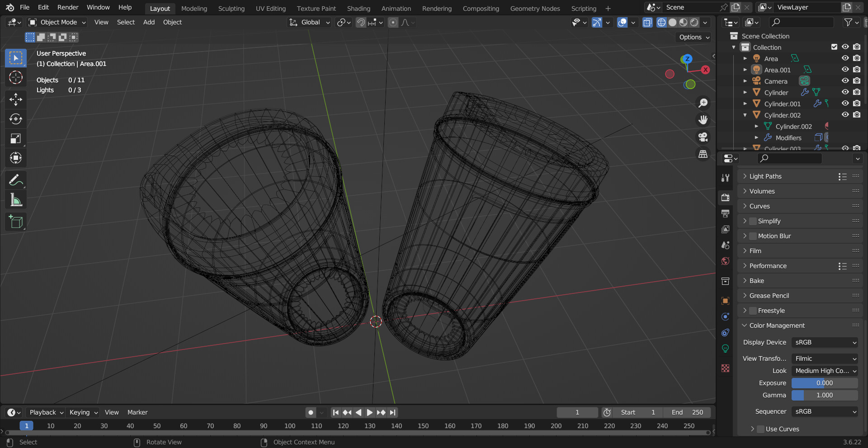Open the Scene properties tab

point(726,245)
